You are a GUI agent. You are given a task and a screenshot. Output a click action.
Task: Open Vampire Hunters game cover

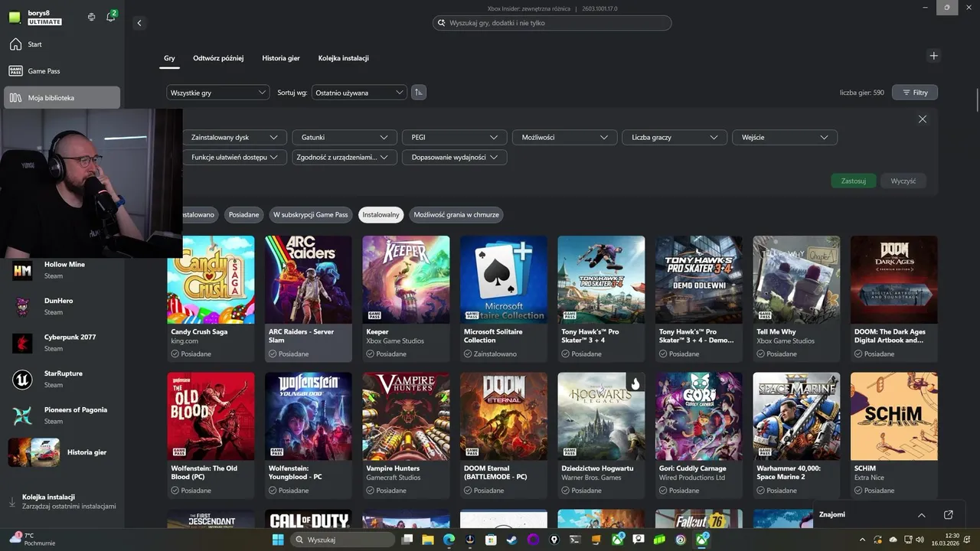coord(406,416)
